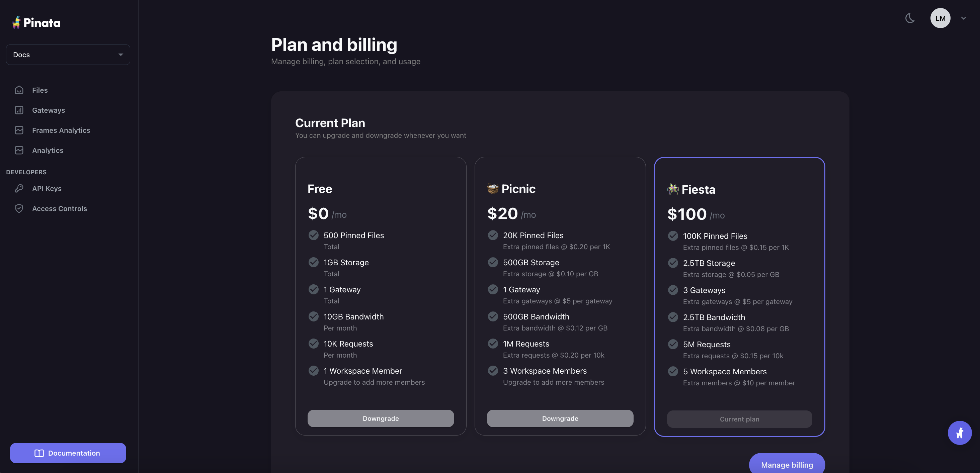Click the LM profile avatar

pos(940,18)
